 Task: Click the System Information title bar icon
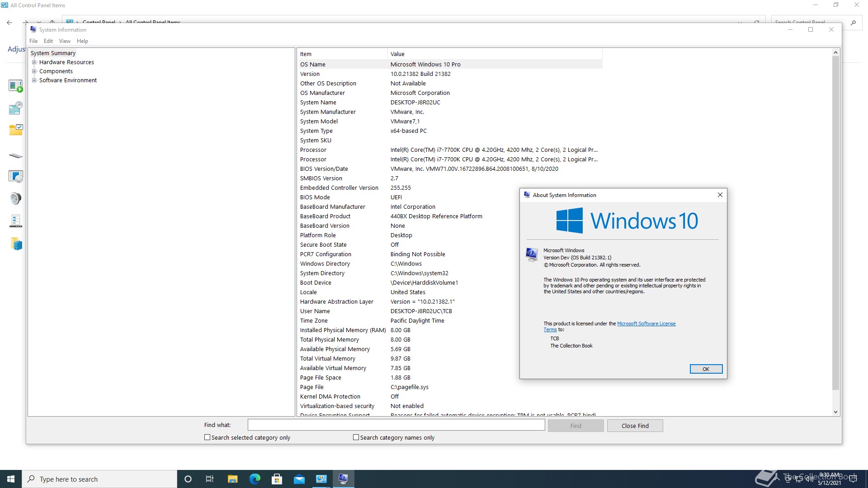click(33, 29)
